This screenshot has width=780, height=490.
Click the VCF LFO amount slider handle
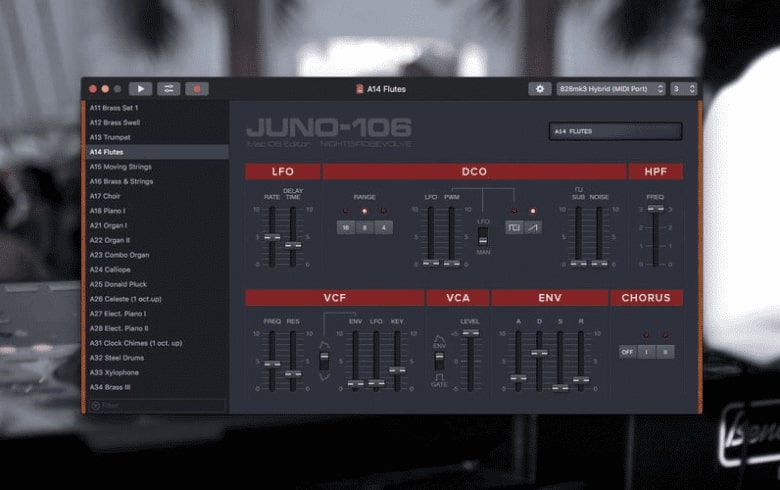click(376, 383)
